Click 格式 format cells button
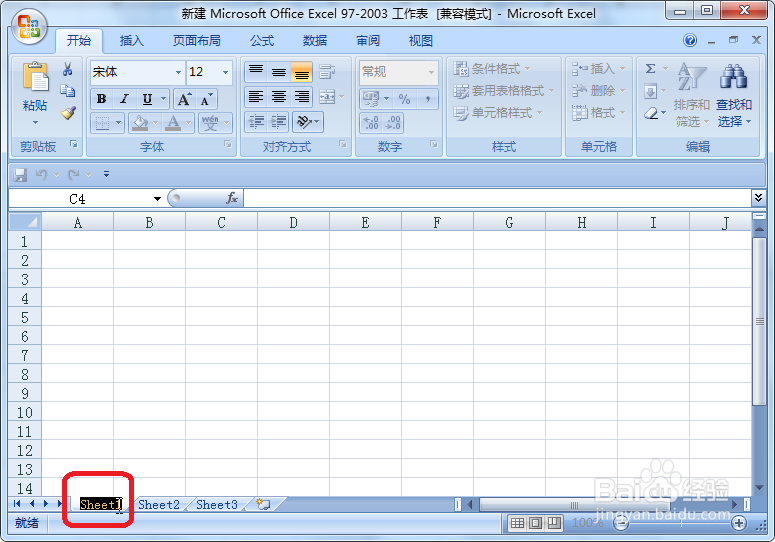The height and width of the screenshot is (542, 775). click(599, 113)
